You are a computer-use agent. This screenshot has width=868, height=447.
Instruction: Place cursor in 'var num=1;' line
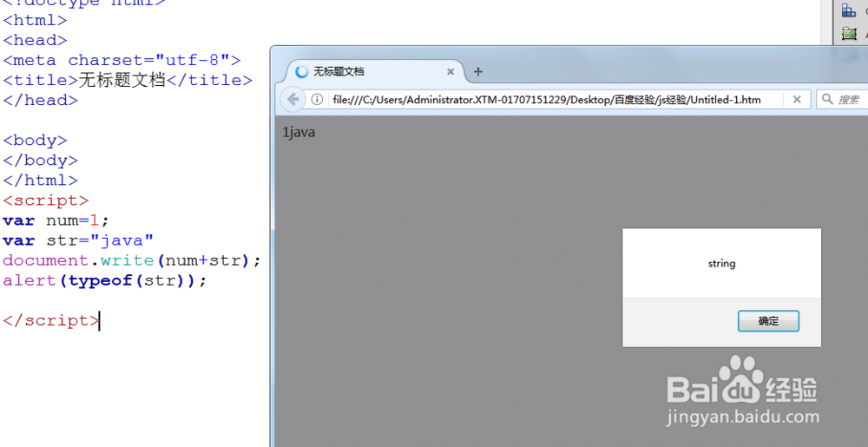[x=56, y=220]
